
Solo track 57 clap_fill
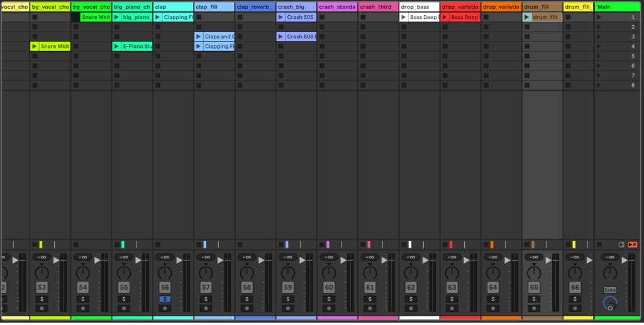(x=206, y=299)
